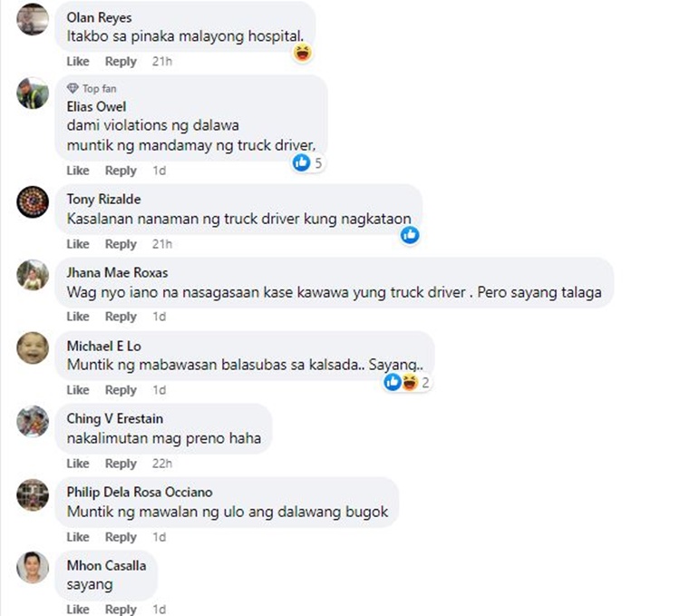The image size is (680, 616).
Task: Reply to Mhon Casalla's comment
Action: [x=121, y=610]
